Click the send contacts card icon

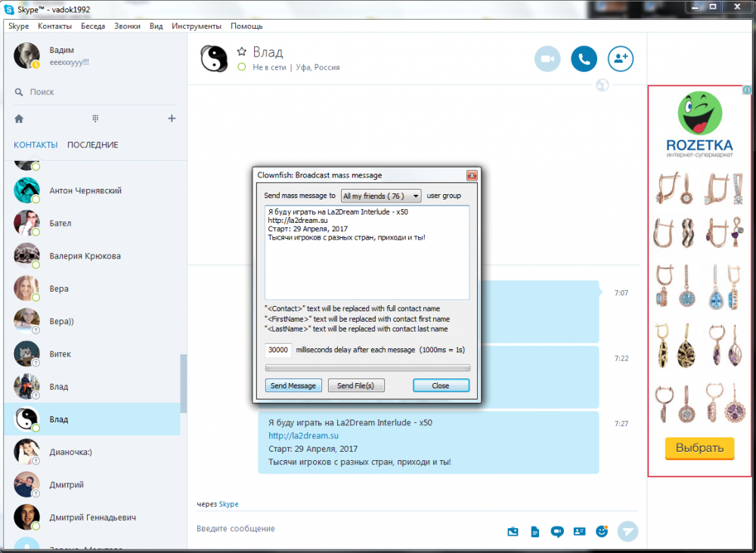pyautogui.click(x=579, y=531)
